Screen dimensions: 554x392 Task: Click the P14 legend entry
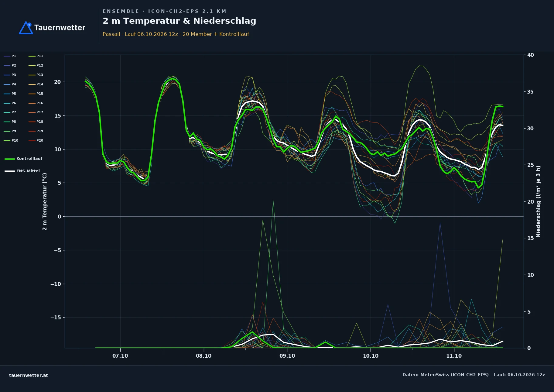pos(36,84)
